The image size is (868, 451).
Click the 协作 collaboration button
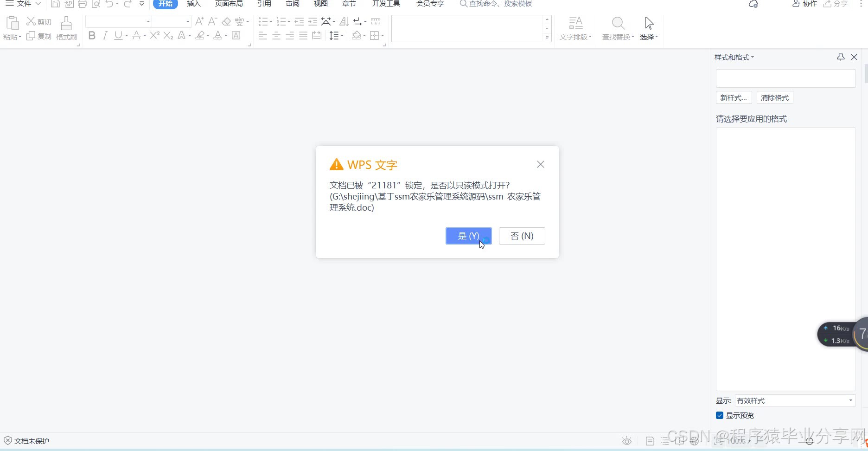point(804,4)
